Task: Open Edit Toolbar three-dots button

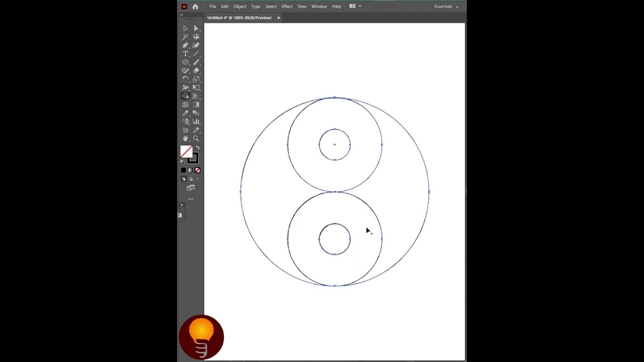Action: (x=191, y=199)
